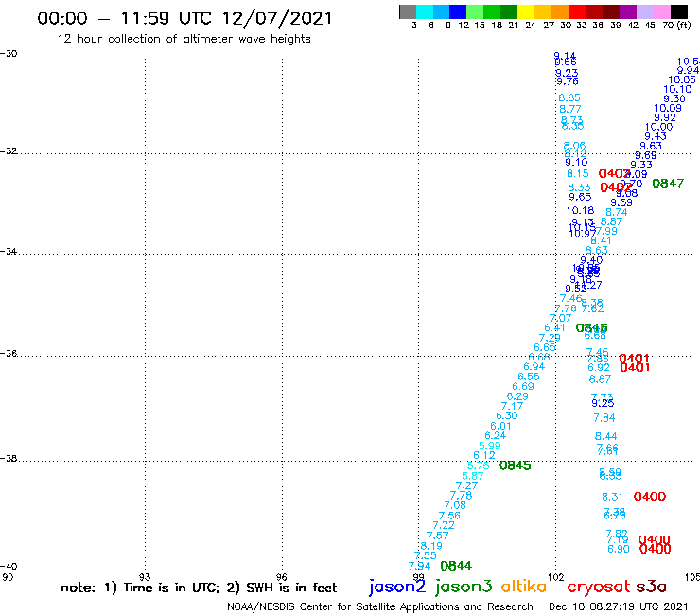The height and width of the screenshot is (615, 700).
Task: Click the gray swatch in the color scale
Action: [408, 11]
